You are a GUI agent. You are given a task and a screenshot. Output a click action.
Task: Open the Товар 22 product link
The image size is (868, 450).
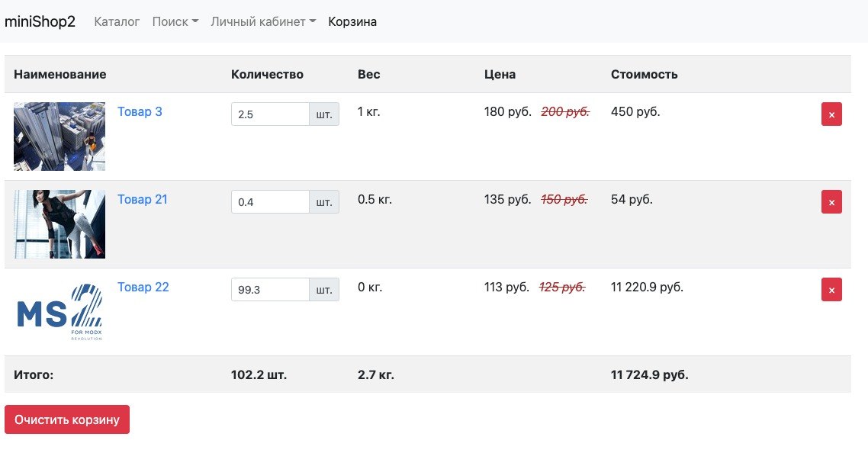143,288
